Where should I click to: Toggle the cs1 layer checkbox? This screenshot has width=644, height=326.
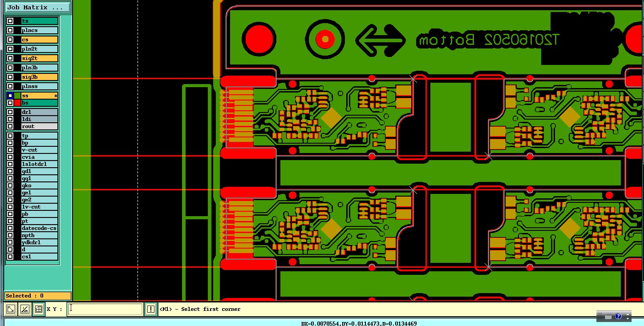coord(10,257)
